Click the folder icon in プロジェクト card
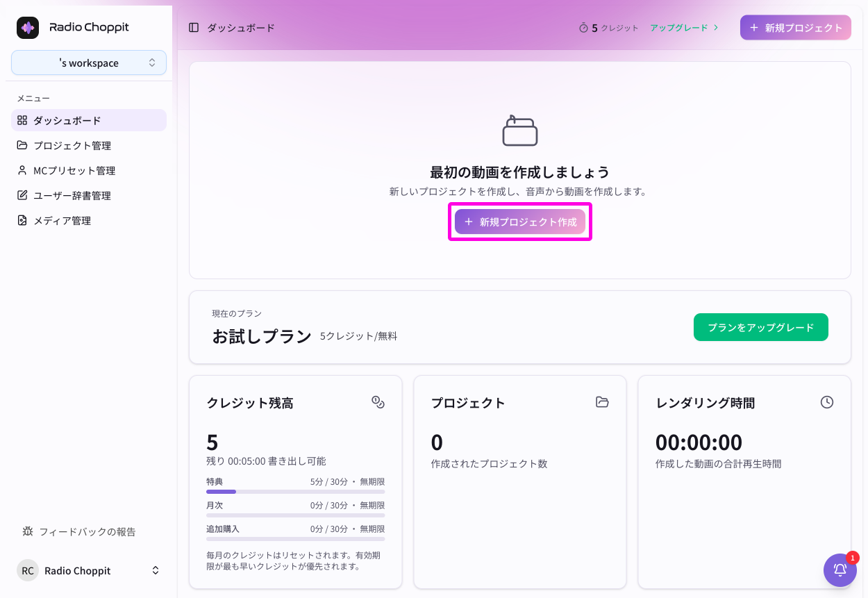The image size is (868, 598). click(x=602, y=402)
